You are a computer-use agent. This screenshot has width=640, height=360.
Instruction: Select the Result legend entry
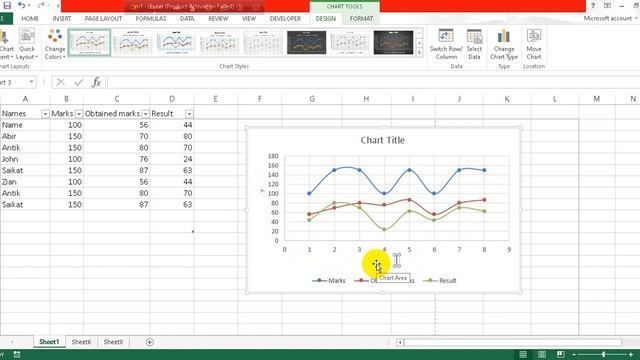[x=440, y=281]
